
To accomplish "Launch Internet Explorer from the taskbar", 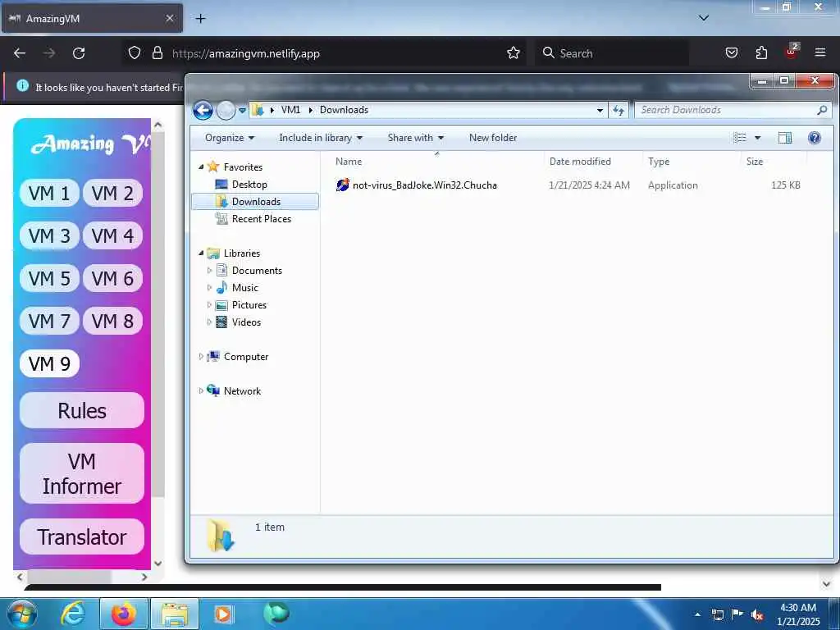I will point(72,614).
